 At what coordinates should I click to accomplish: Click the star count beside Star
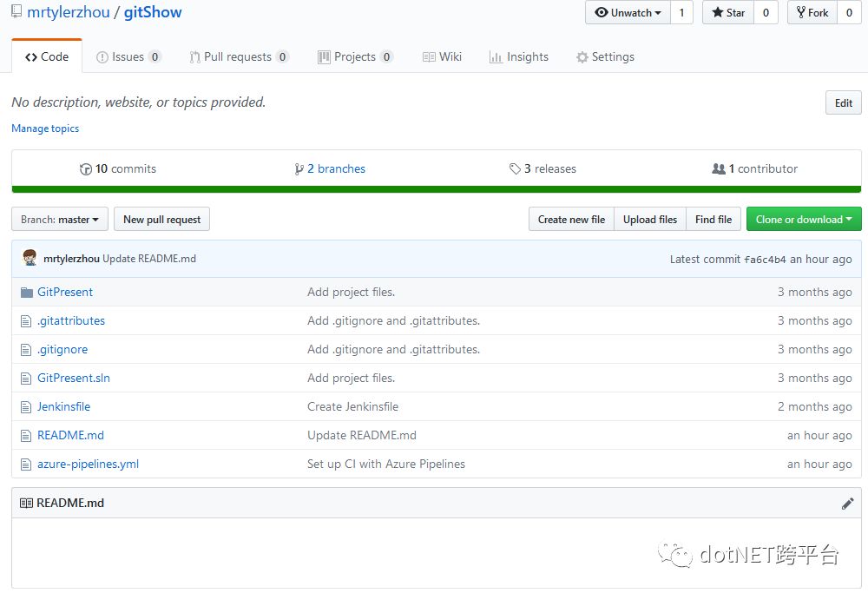[x=766, y=13]
